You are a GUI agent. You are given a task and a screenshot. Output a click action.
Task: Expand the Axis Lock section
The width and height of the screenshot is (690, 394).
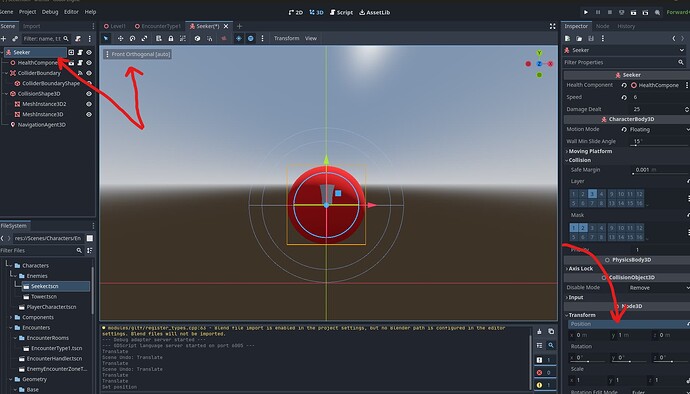(580, 269)
